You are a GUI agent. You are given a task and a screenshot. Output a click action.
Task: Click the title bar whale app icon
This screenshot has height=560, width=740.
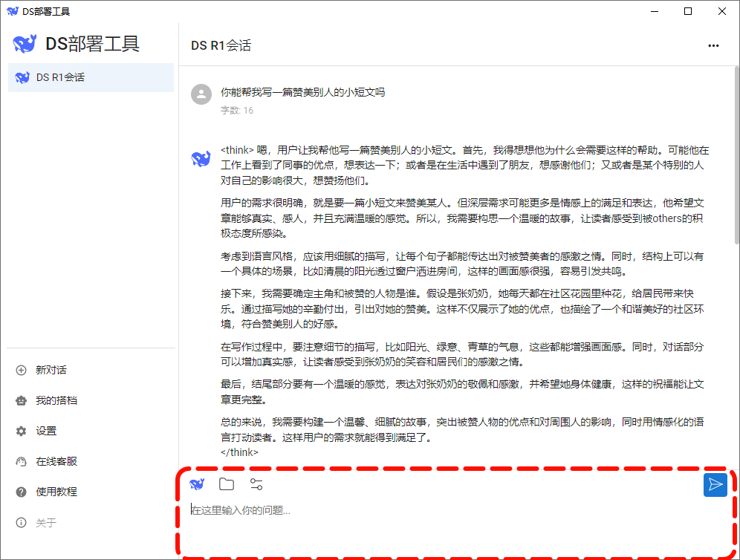13,11
